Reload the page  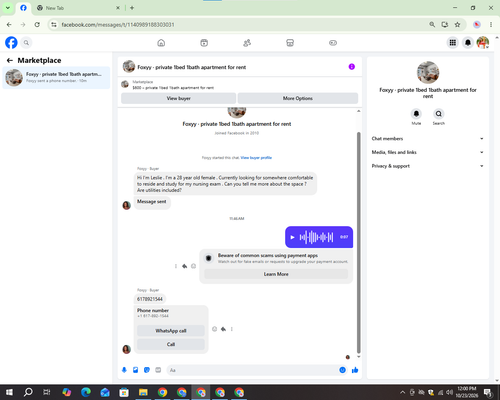37,25
